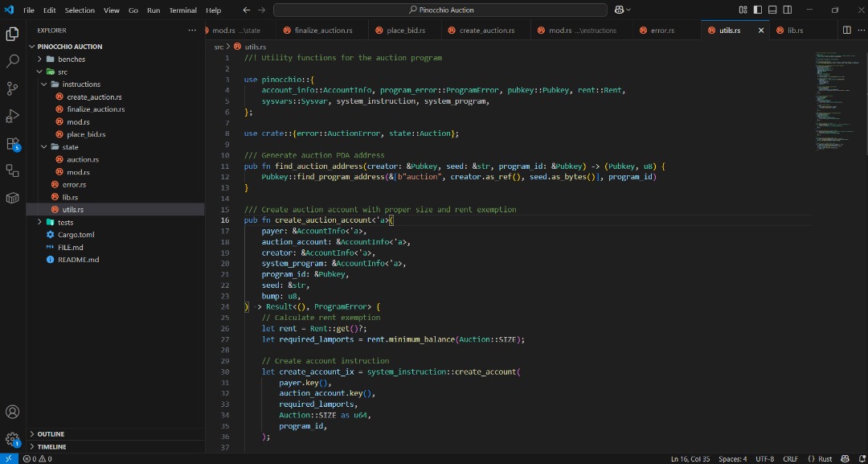Viewport: 868px width, 464px height.
Task: Toggle the panel visibility layout control
Action: (774, 10)
